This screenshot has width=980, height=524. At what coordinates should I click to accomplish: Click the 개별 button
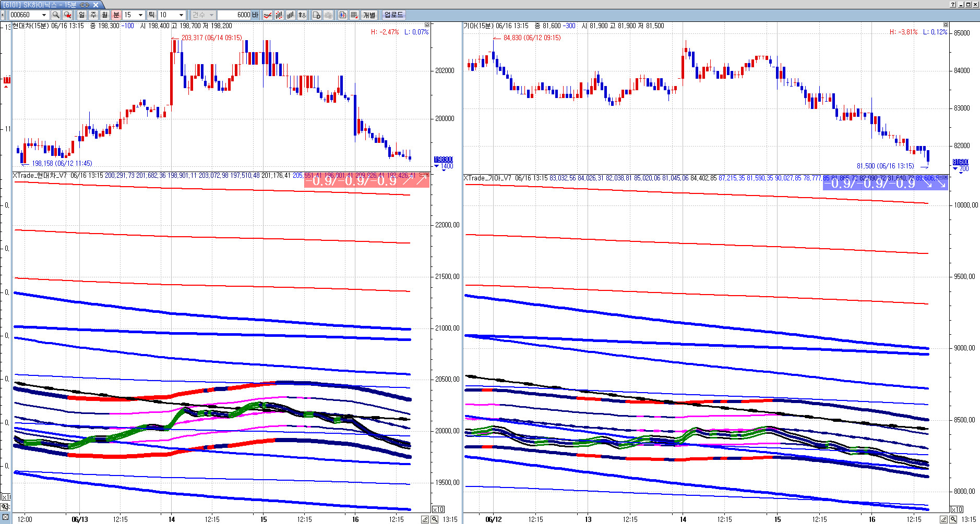pos(369,15)
